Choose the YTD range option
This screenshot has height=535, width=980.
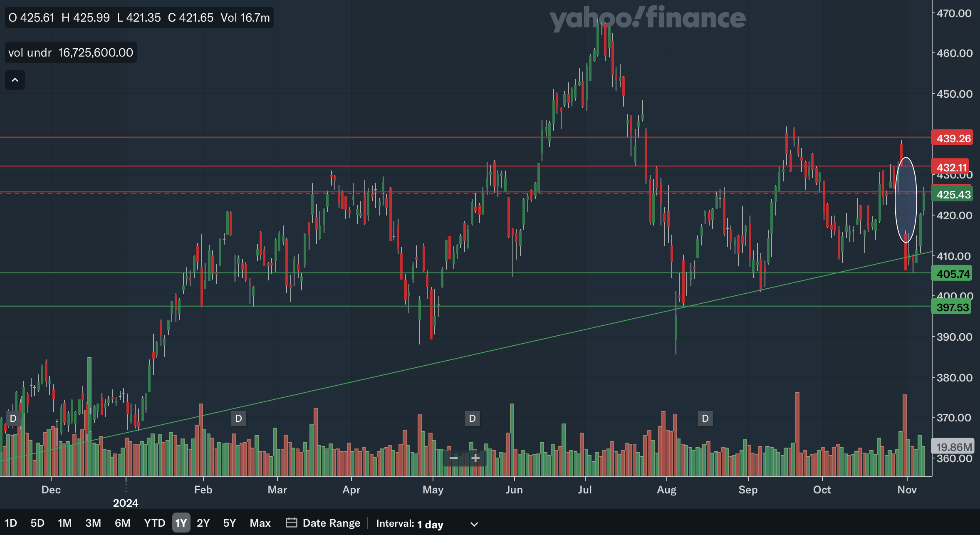point(154,523)
